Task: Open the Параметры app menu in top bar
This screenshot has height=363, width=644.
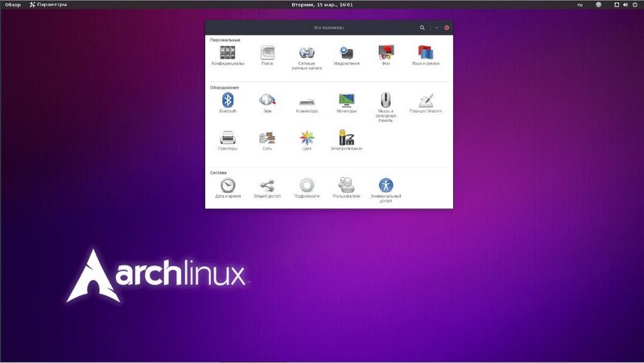Action: (x=48, y=5)
